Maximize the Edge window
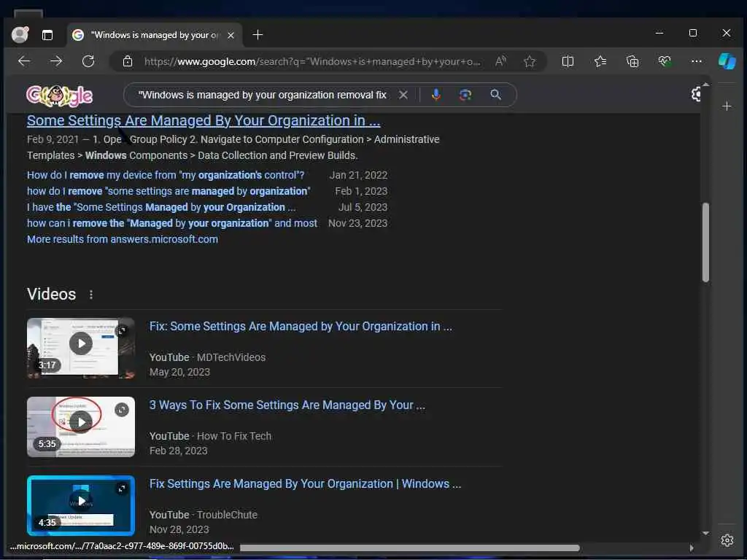747x560 pixels. click(693, 33)
